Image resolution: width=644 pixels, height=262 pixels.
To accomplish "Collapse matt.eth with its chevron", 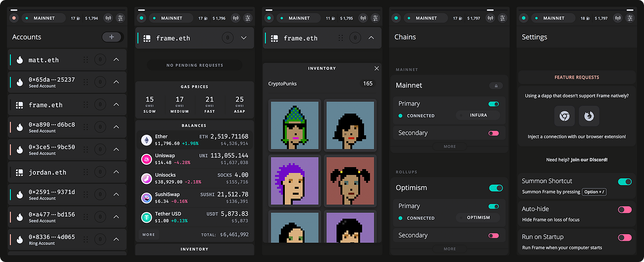I will click(x=116, y=60).
